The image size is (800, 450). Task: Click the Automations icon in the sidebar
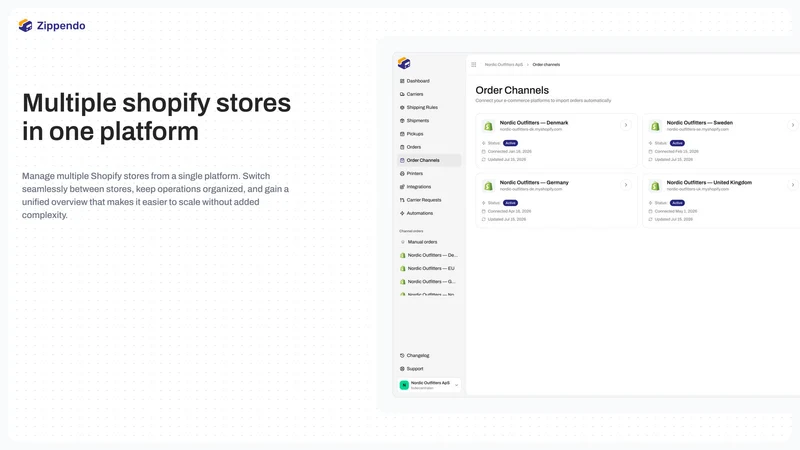402,213
